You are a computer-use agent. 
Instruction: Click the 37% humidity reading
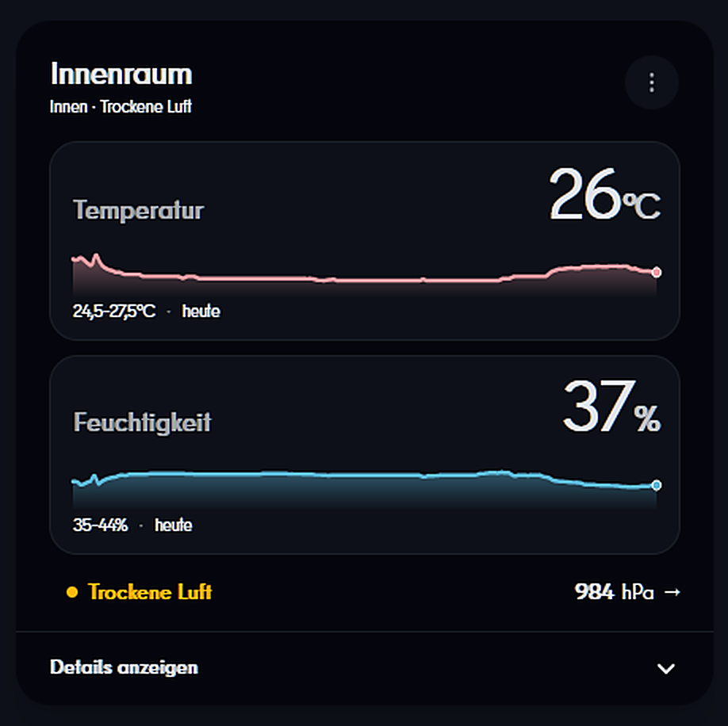pyautogui.click(x=611, y=407)
